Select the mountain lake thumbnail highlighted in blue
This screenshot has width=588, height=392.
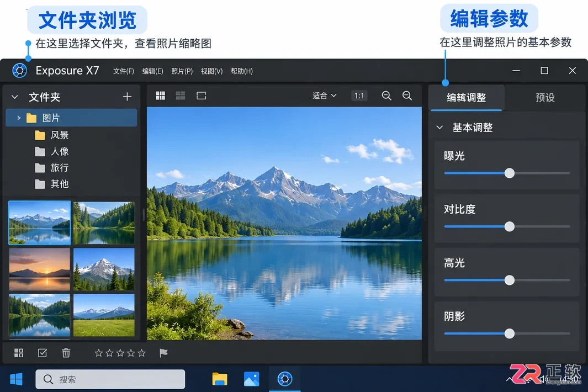click(x=39, y=223)
